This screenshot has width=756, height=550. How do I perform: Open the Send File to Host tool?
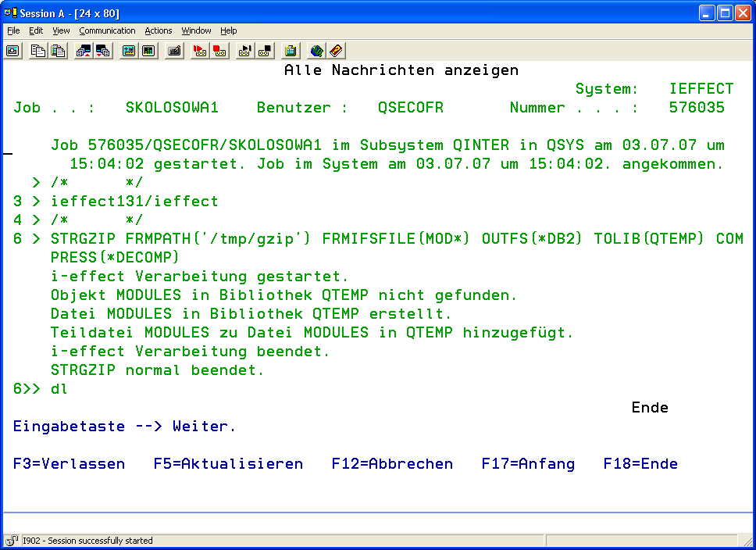(84, 51)
